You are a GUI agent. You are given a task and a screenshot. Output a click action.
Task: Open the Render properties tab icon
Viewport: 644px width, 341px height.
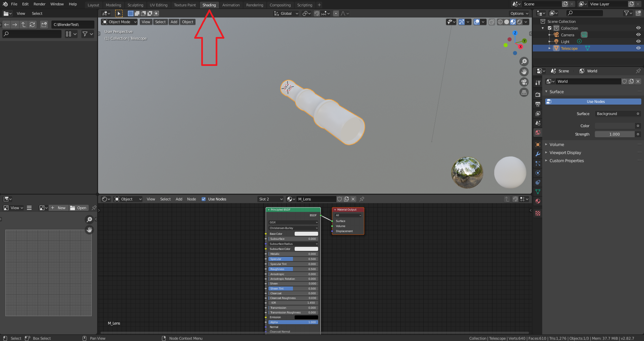click(538, 95)
